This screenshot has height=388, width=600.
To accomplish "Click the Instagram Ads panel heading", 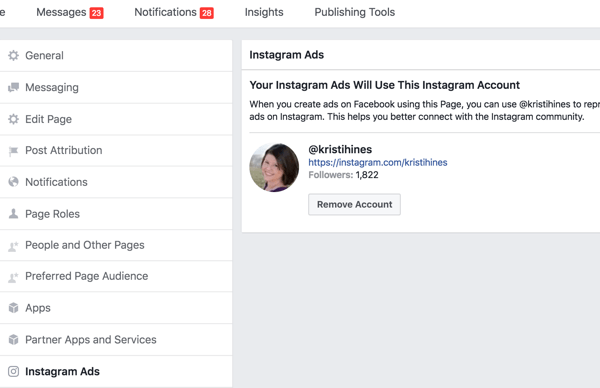I will click(x=287, y=55).
